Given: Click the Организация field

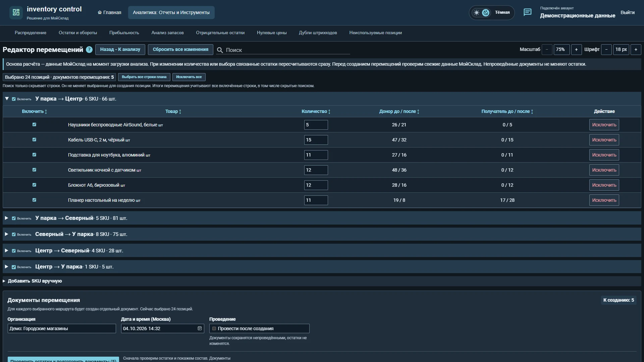Looking at the screenshot, I should point(62,328).
